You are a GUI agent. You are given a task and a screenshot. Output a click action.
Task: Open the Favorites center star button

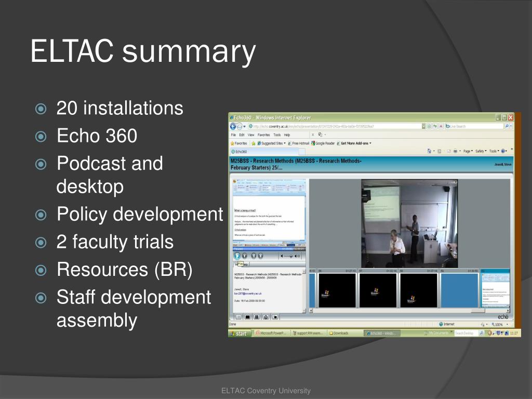click(239, 143)
